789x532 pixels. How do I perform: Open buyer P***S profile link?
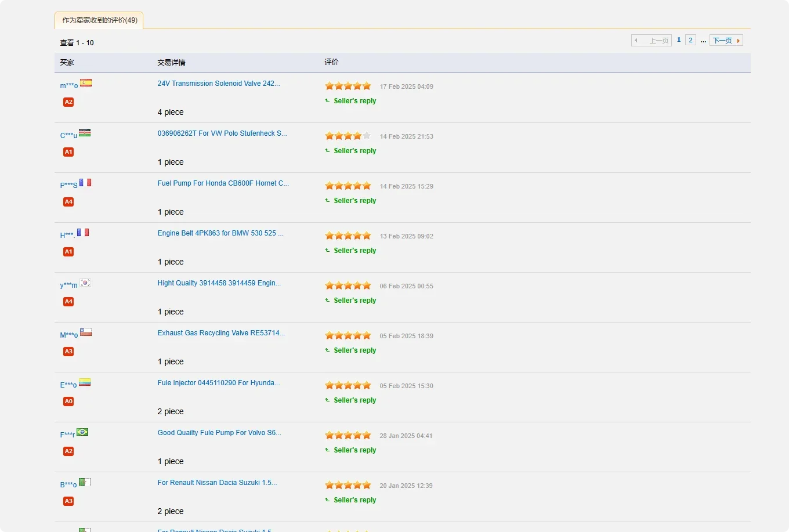click(68, 186)
